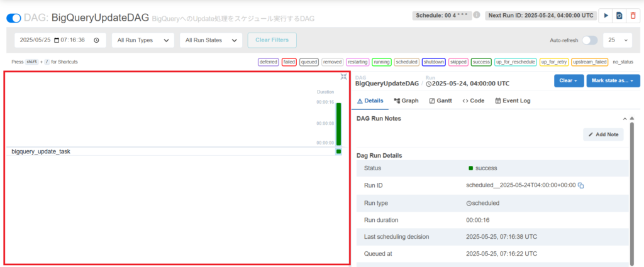This screenshot has width=644, height=267.
Task: Collapse the DAG Run Notes section
Action: 625,119
